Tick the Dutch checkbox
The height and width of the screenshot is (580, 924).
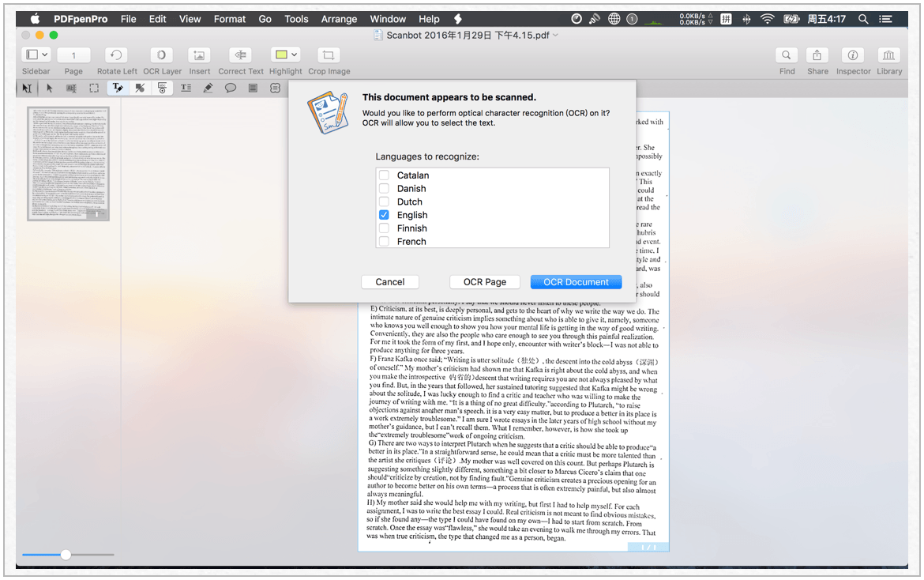click(385, 201)
